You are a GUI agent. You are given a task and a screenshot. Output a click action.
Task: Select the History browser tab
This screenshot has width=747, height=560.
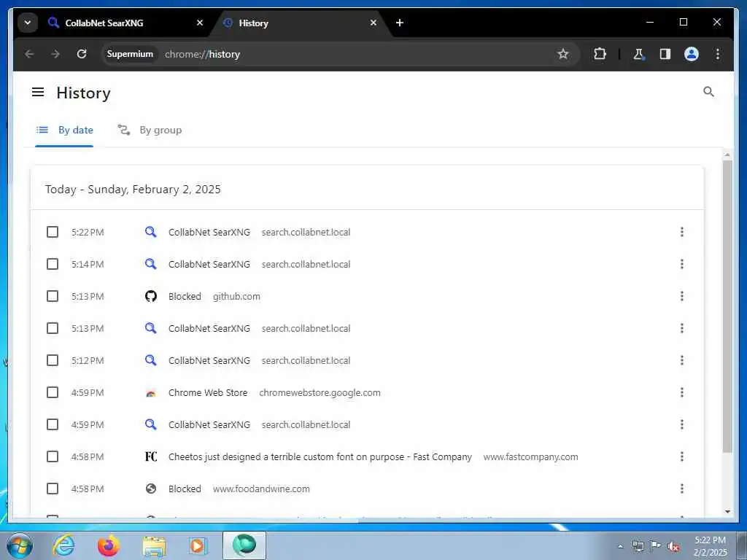301,23
